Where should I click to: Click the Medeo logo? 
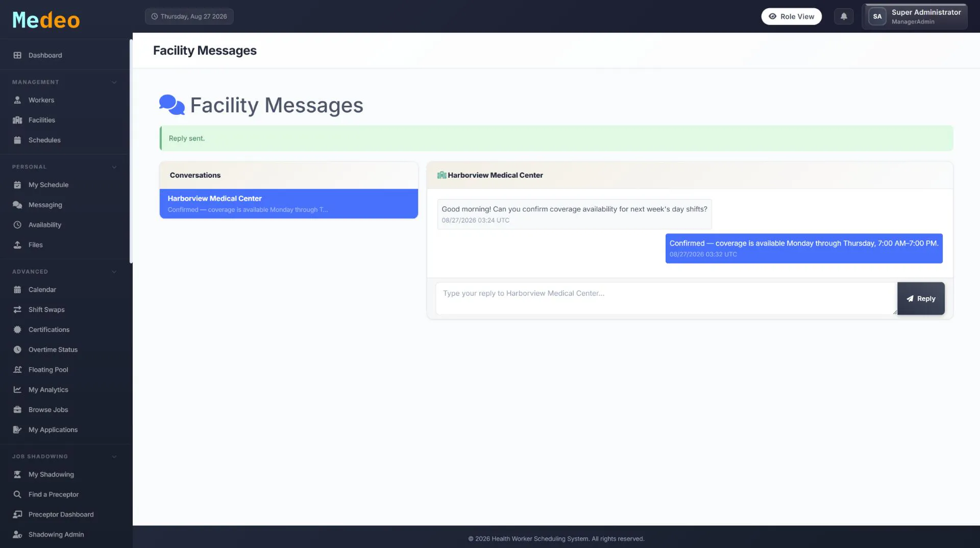tap(46, 20)
